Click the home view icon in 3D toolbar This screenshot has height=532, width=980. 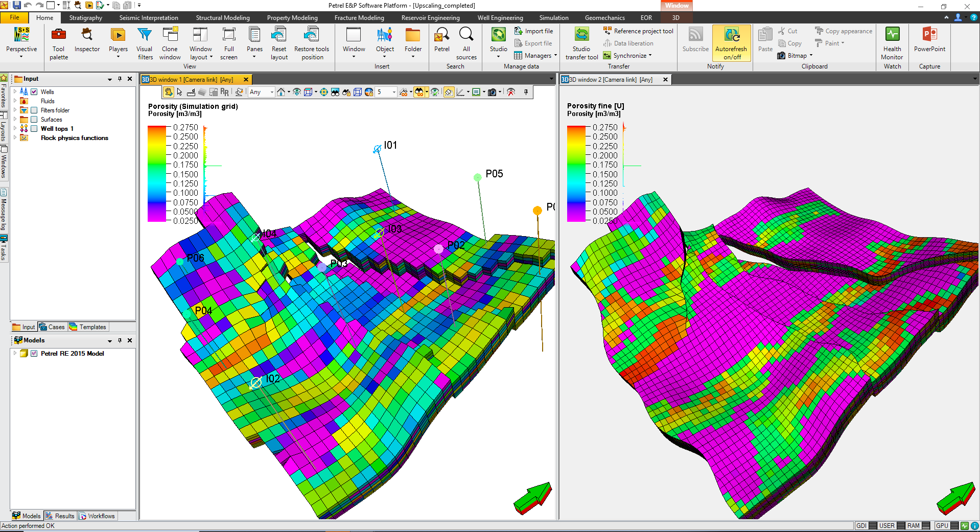coord(281,92)
